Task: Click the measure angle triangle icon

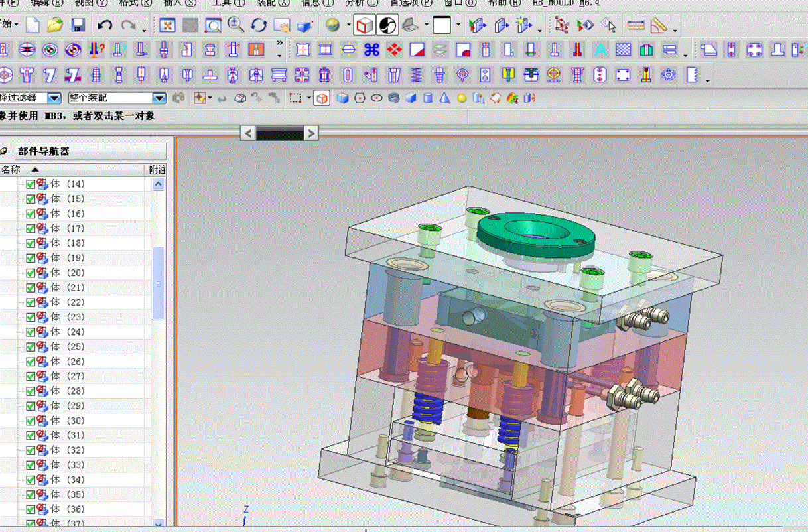Action: (x=658, y=25)
